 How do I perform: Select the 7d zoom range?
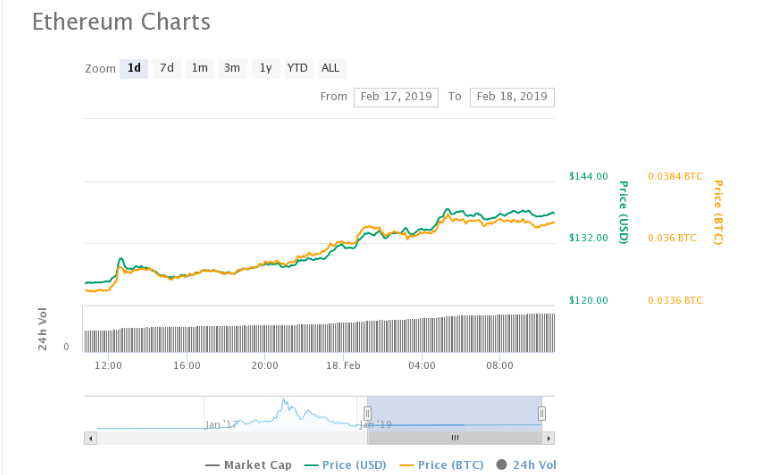tap(167, 68)
